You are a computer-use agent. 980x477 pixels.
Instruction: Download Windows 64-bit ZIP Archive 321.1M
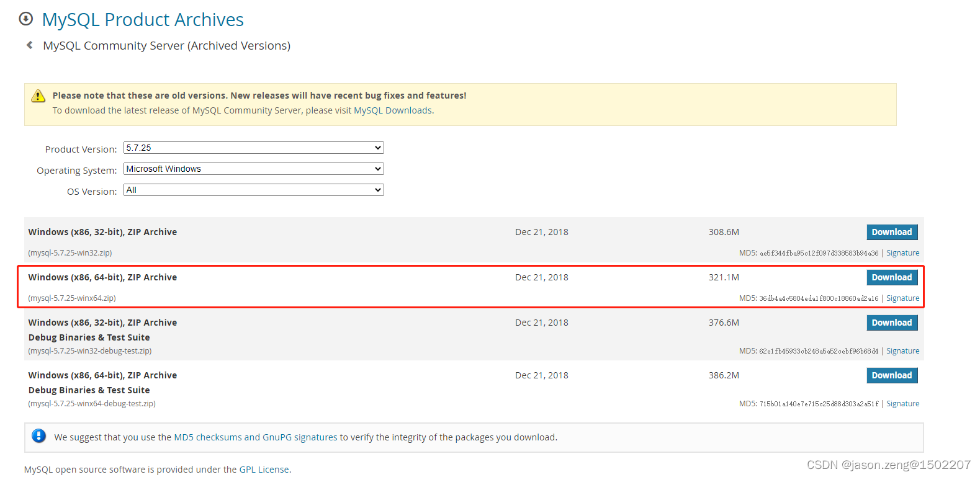coord(892,277)
